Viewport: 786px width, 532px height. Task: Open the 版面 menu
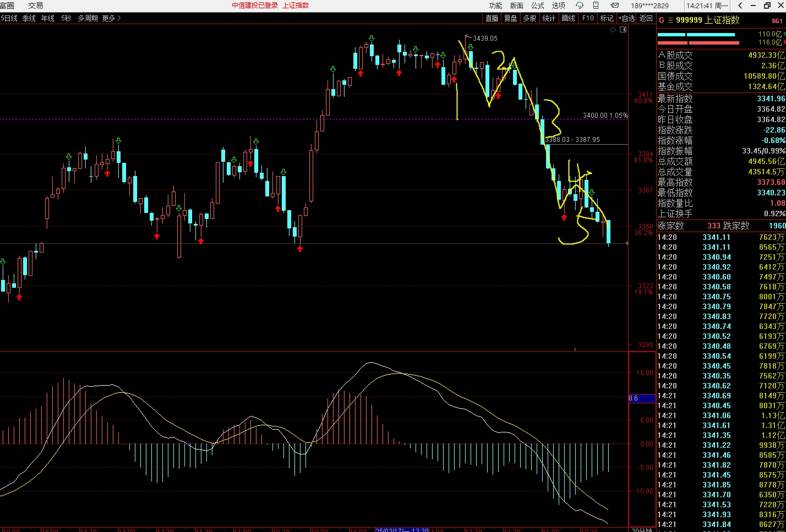(x=516, y=6)
